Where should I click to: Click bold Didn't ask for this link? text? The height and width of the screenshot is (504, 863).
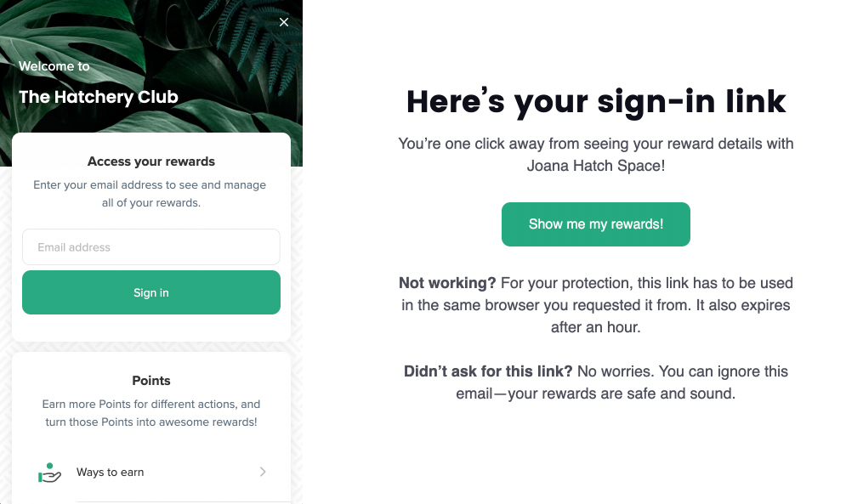click(x=488, y=371)
